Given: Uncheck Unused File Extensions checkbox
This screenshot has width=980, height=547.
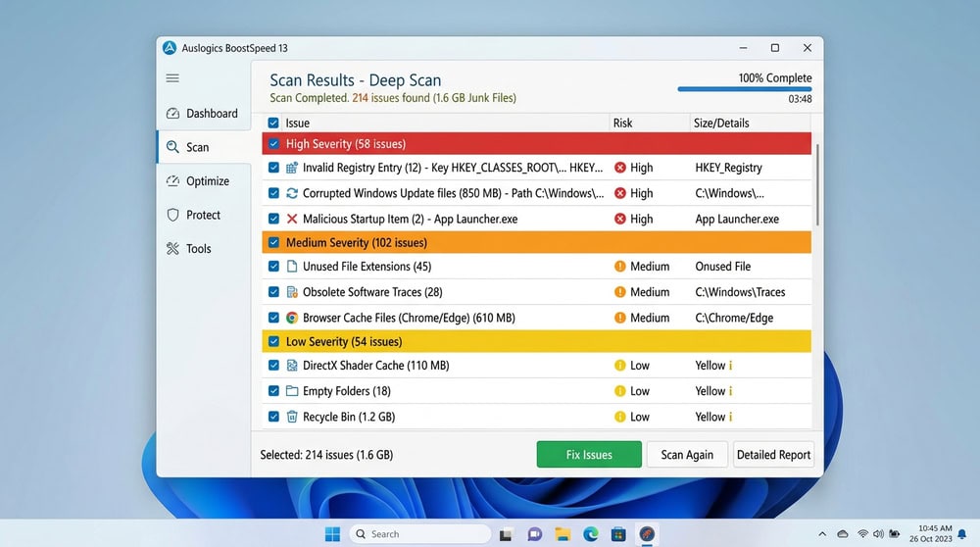Looking at the screenshot, I should tap(273, 267).
